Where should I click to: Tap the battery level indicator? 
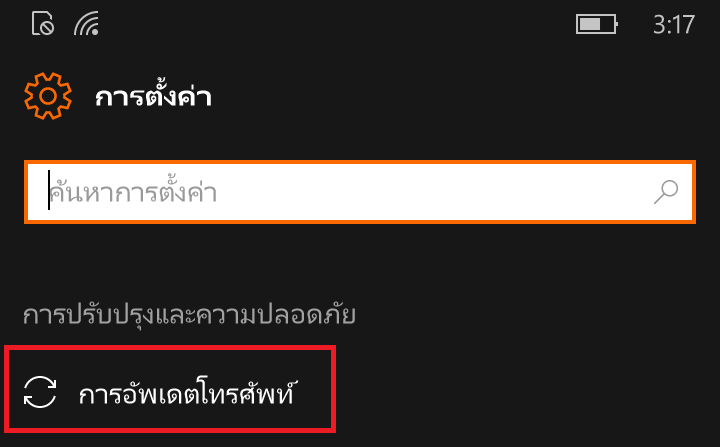tap(596, 24)
